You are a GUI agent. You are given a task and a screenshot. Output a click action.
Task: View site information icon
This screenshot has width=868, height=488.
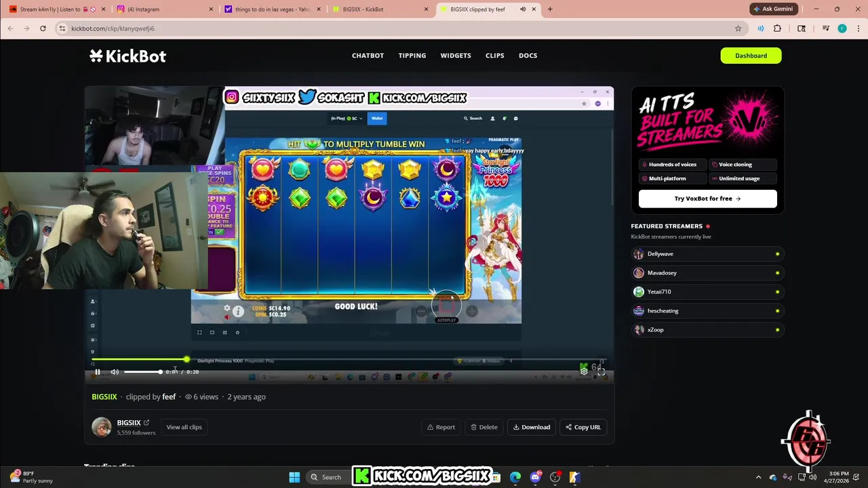[x=62, y=28]
